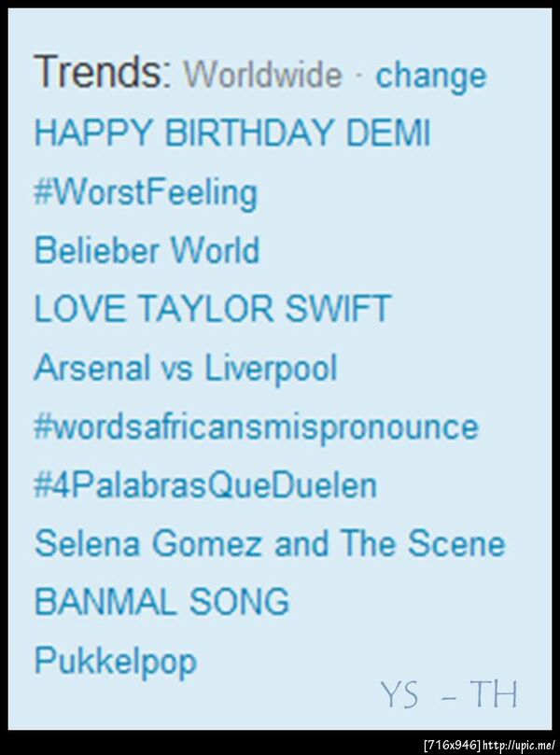Click the YS letters in the watermark
560x755 pixels.
point(399,695)
